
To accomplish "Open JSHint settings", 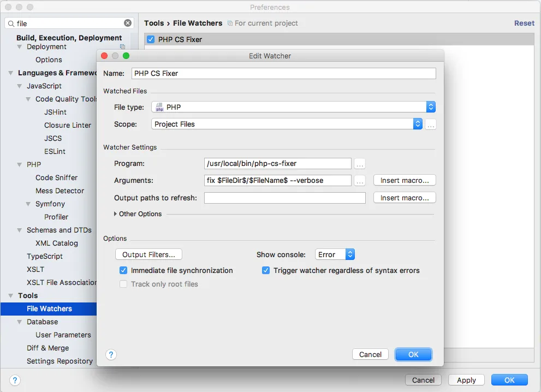I will coord(55,112).
